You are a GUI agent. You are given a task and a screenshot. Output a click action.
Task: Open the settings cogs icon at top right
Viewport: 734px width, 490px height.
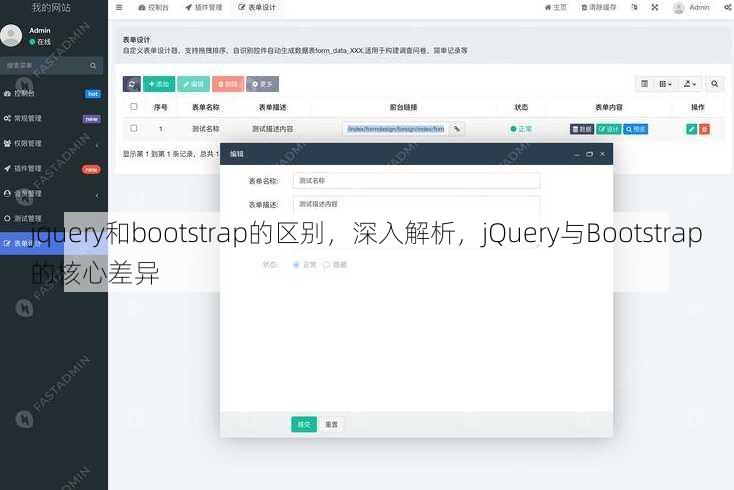point(728,7)
